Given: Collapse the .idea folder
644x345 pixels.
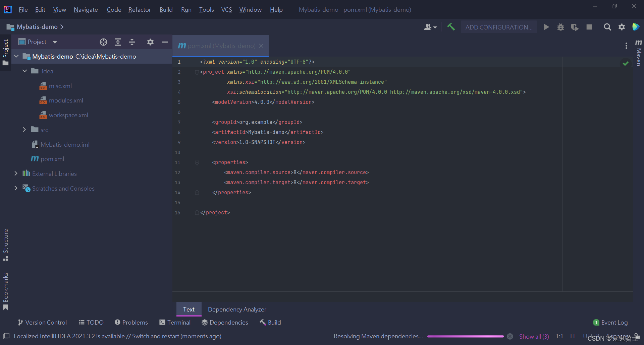Looking at the screenshot, I should [x=24, y=71].
